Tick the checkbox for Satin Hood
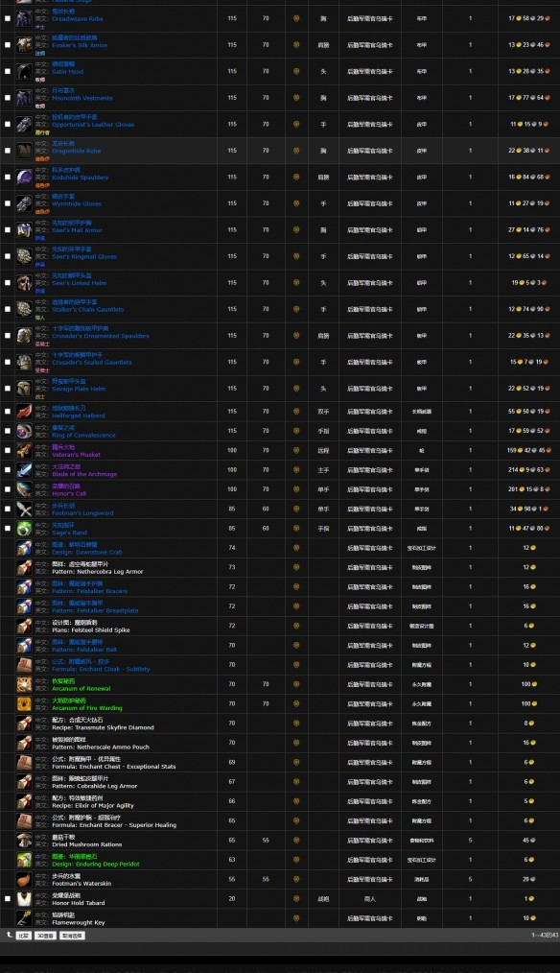Screen dimensions: 560x973 8,71
